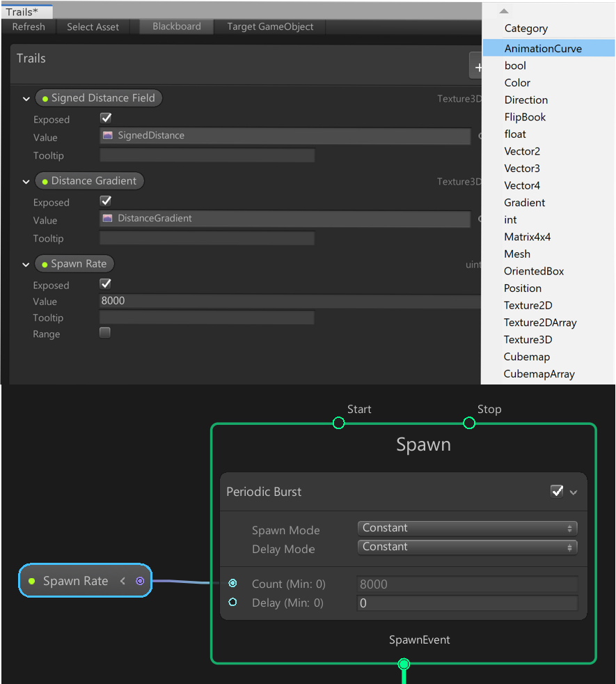This screenshot has width=616, height=684.
Task: Click the SpawnEvent output port
Action: pyautogui.click(x=404, y=664)
